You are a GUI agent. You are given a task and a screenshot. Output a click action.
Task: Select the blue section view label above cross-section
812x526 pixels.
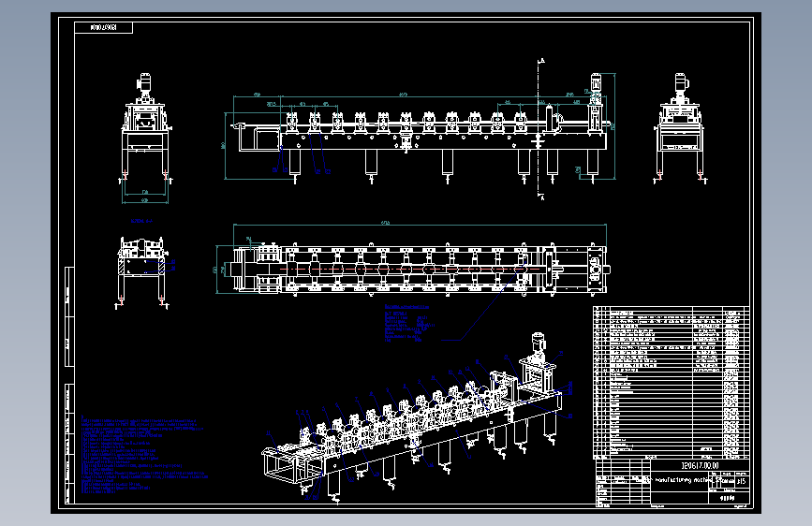(x=142, y=221)
